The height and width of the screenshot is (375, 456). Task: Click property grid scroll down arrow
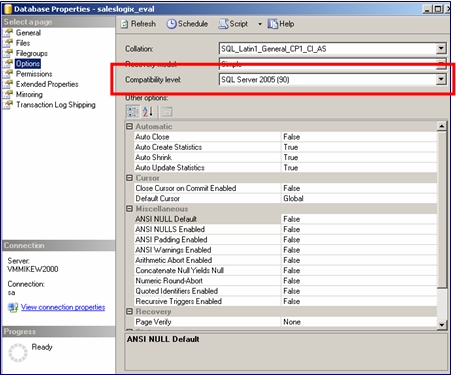pos(442,324)
